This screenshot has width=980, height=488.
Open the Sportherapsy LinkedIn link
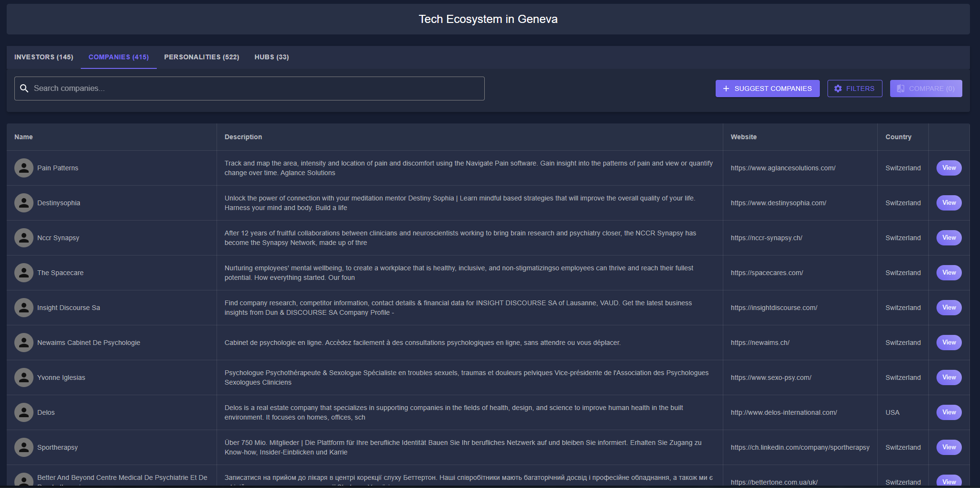800,447
